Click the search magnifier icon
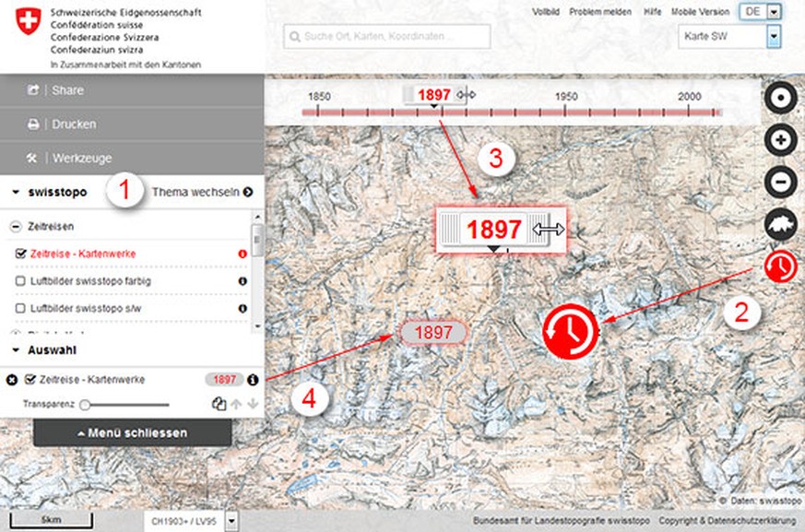The height and width of the screenshot is (532, 805). [x=295, y=37]
